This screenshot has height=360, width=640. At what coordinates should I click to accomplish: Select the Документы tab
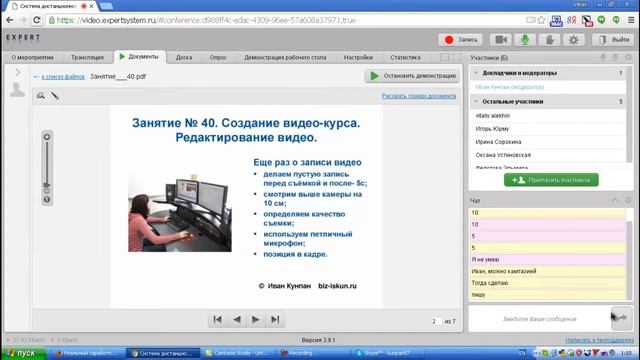(x=139, y=57)
